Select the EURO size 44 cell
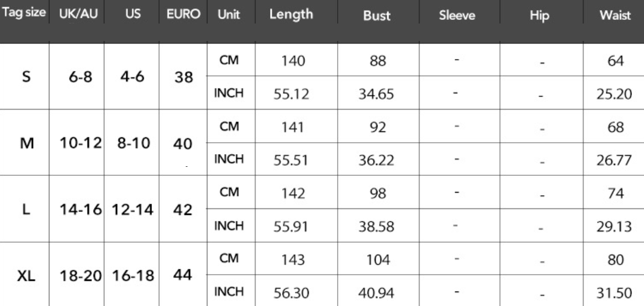This screenshot has width=644, height=306. (182, 275)
